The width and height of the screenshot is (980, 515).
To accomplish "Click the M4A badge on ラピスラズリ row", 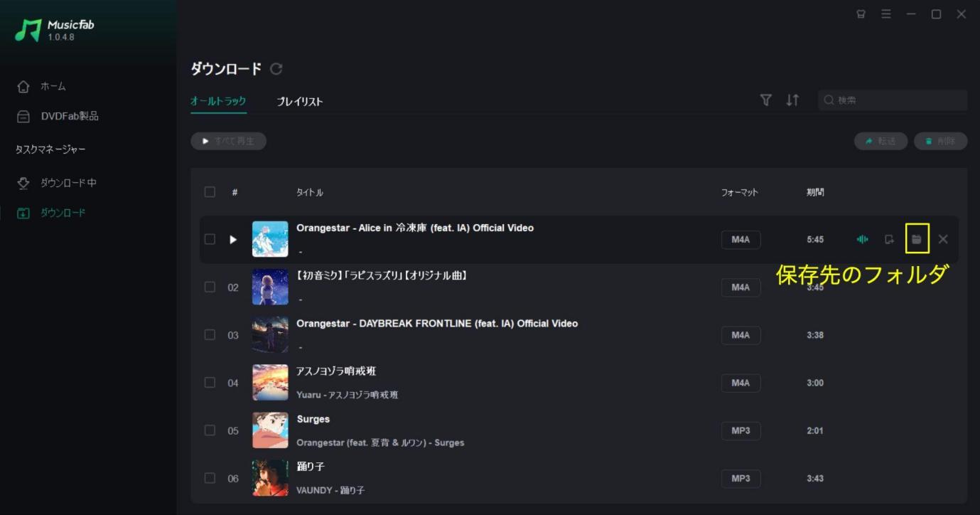I will click(741, 287).
